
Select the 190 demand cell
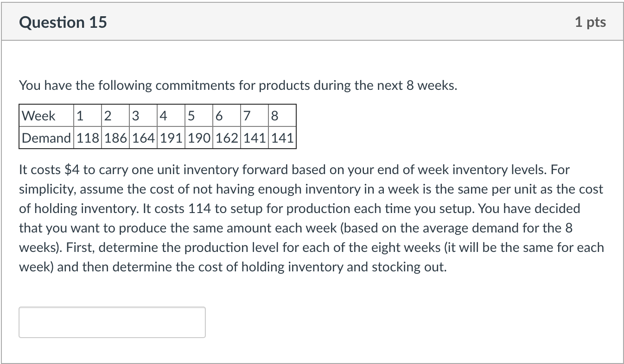pos(199,138)
